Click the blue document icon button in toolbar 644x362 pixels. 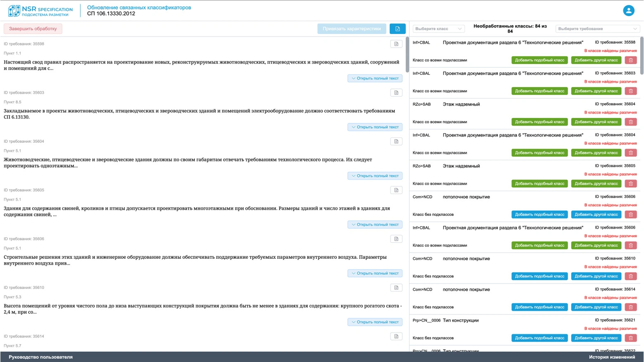[397, 29]
